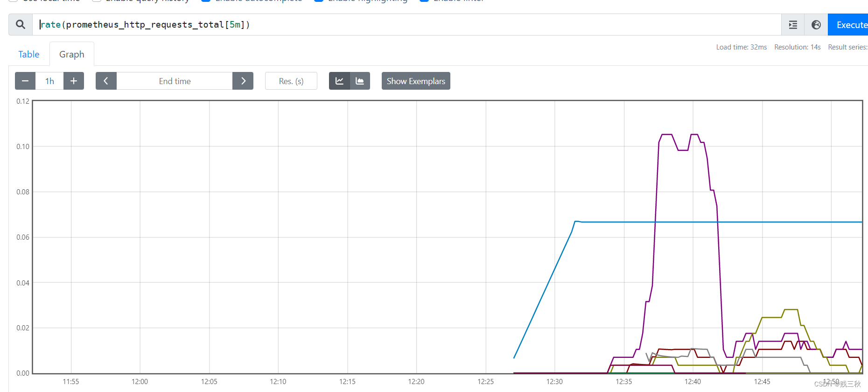Image resolution: width=868 pixels, height=392 pixels.
Task: Click the Res. (s) resolution field
Action: tap(291, 81)
